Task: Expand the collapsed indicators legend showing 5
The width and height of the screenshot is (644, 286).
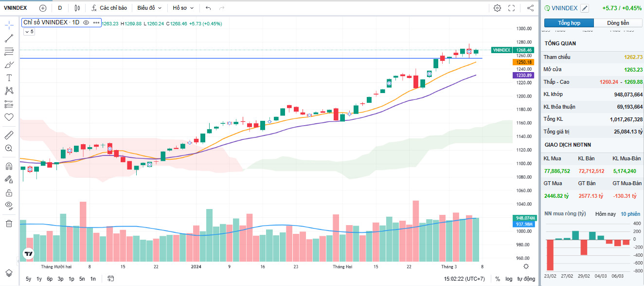Action: tap(29, 31)
